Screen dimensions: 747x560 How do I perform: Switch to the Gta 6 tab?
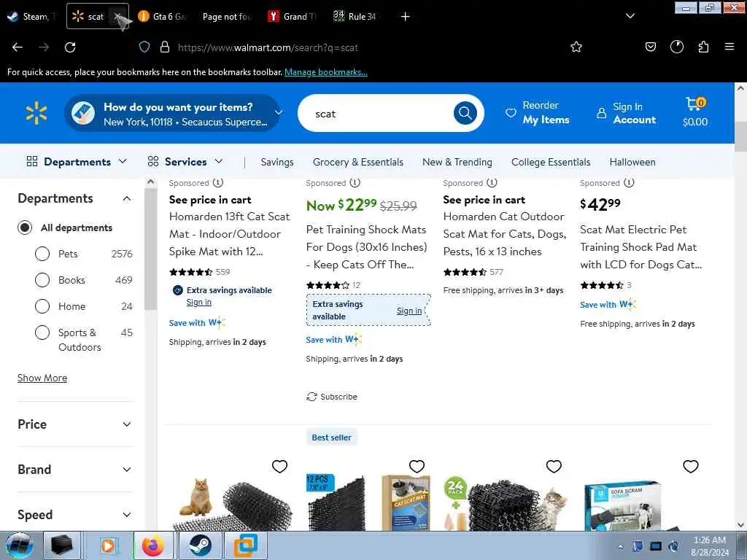pyautogui.click(x=164, y=17)
